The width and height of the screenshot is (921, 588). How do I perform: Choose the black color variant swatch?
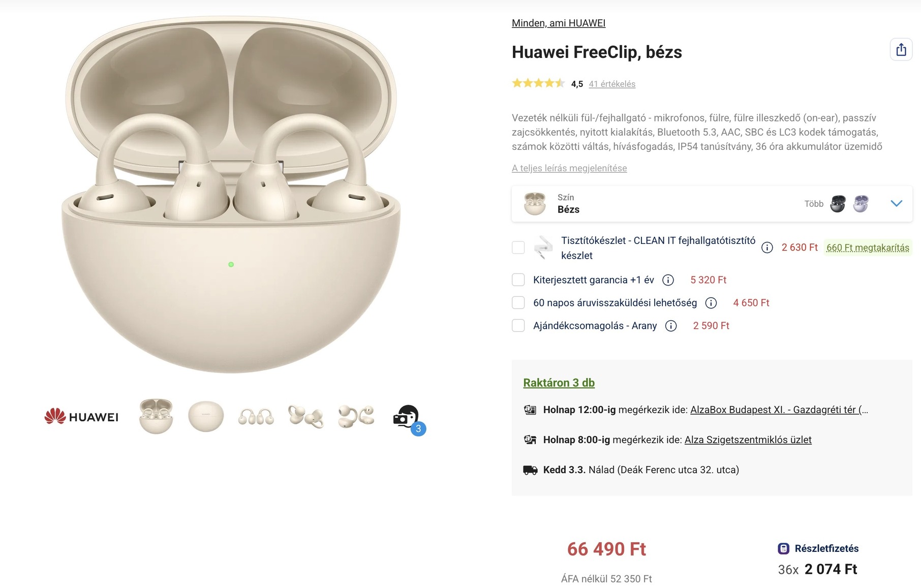click(838, 204)
